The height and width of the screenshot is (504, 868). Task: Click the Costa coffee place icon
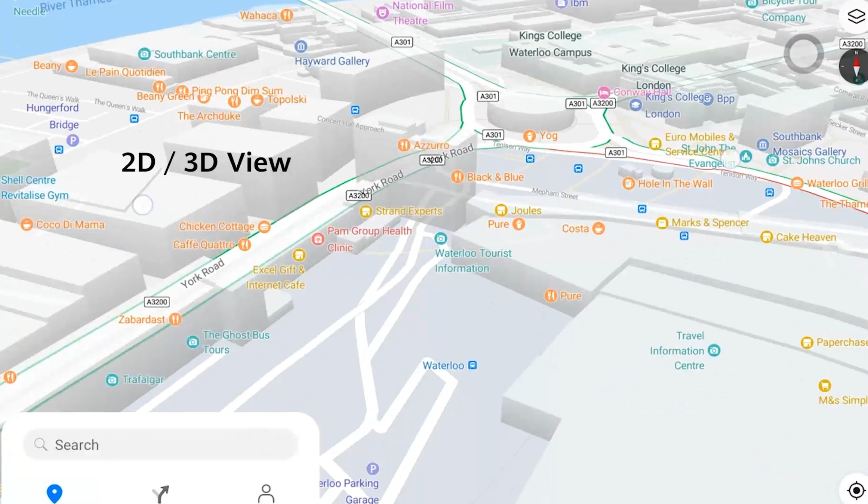[x=598, y=228]
